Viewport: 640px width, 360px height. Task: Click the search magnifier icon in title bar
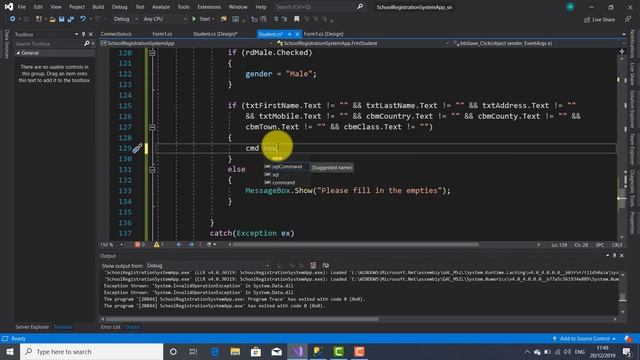[x=360, y=7]
